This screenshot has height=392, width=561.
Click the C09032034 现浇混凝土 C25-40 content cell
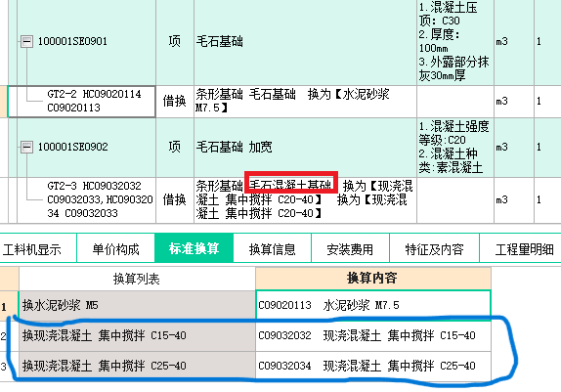click(x=373, y=366)
